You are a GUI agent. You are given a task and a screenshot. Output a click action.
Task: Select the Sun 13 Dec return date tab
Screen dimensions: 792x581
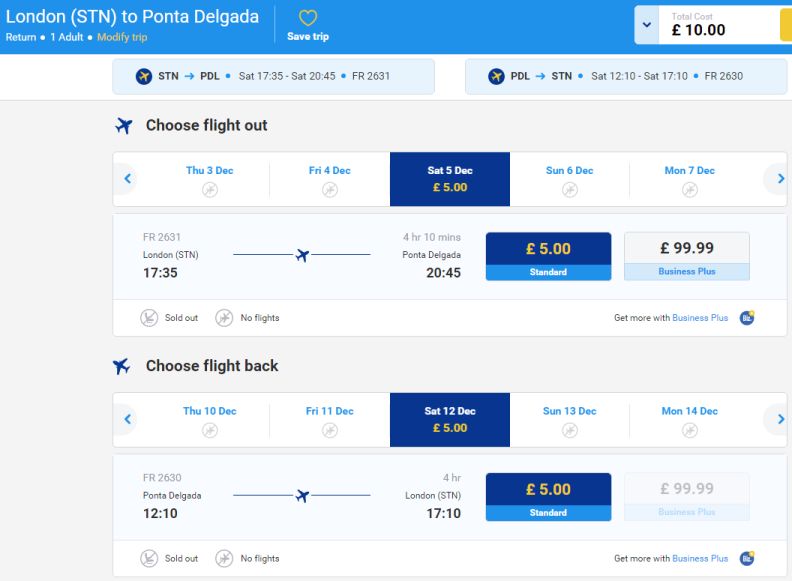point(569,419)
